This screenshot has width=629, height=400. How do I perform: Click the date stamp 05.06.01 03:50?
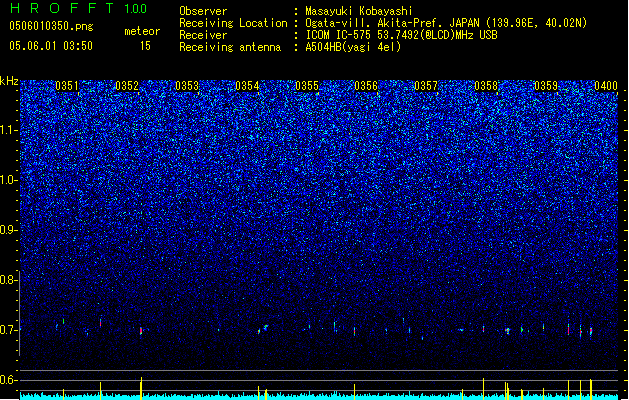51,46
